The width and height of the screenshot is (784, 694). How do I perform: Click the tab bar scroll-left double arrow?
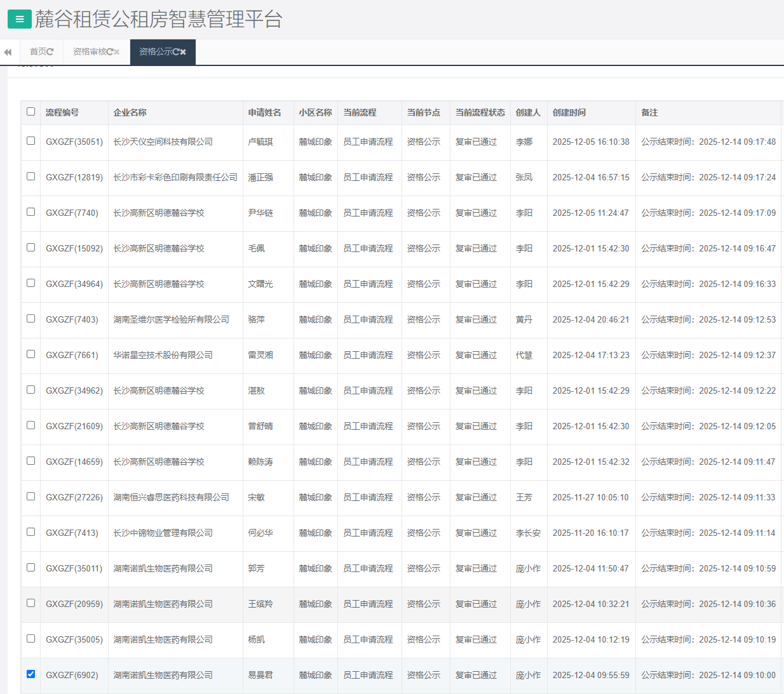tap(8, 52)
